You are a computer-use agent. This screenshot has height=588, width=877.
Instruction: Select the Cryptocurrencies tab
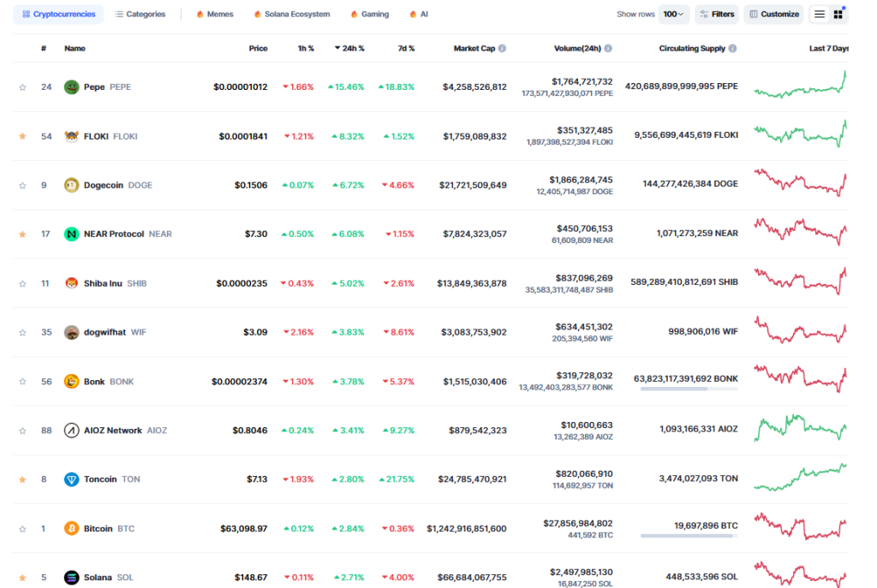coord(58,15)
